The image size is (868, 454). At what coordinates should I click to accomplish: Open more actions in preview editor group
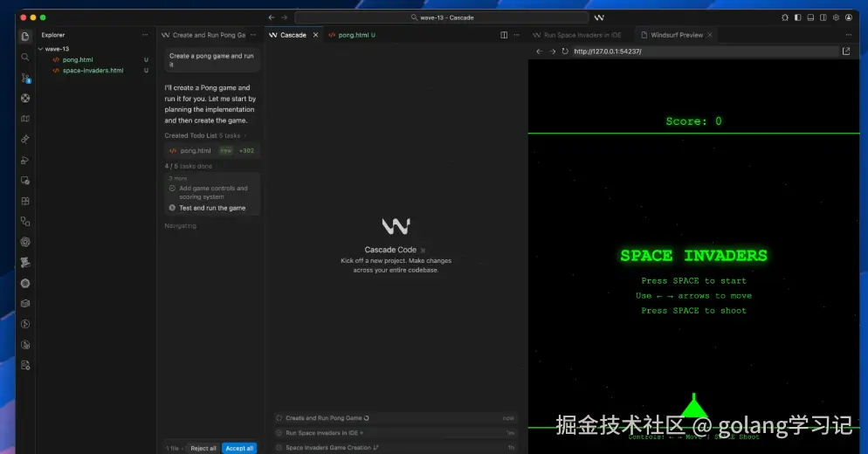849,35
